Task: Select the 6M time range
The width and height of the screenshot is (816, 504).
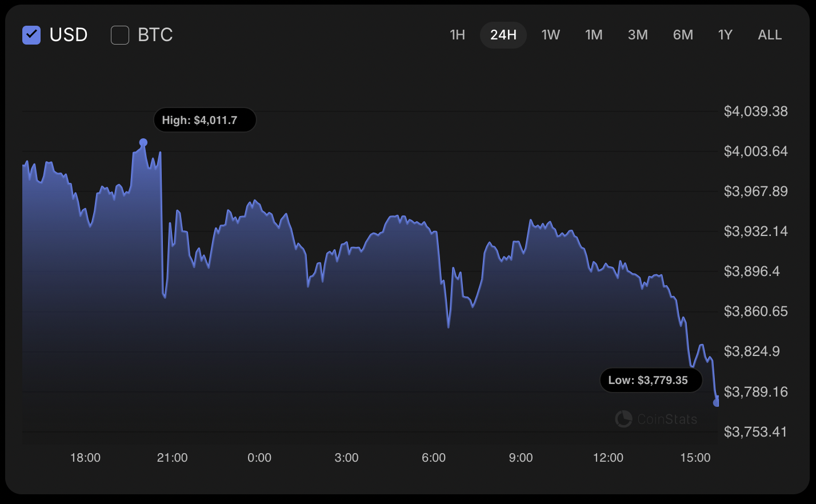Action: point(683,35)
